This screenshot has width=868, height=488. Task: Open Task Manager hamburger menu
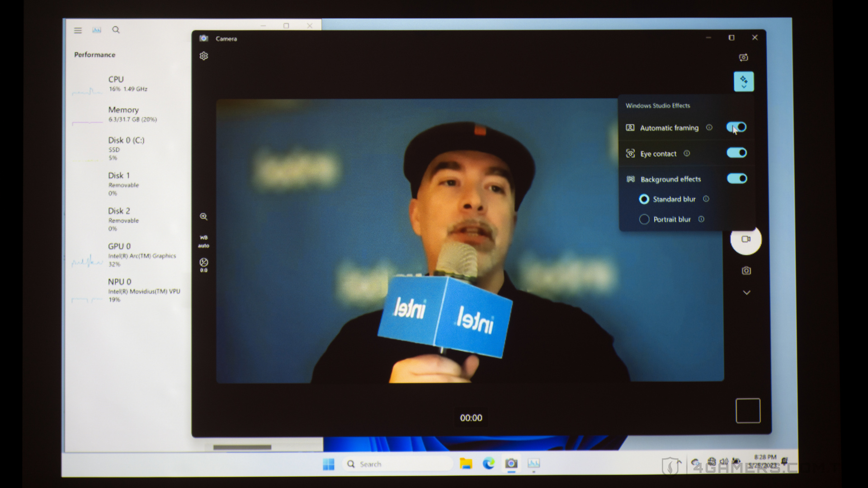pos(78,30)
